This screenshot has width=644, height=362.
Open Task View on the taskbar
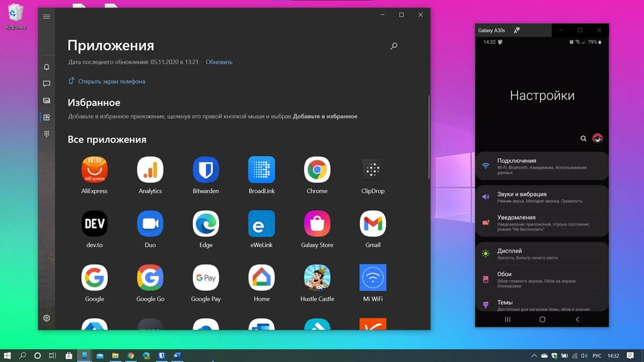53,356
